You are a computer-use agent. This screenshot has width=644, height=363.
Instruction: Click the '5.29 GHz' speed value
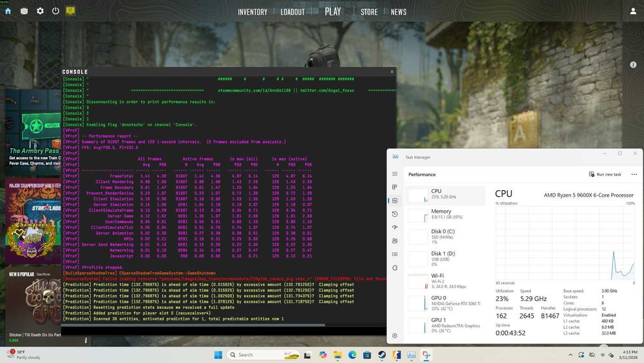click(x=533, y=299)
